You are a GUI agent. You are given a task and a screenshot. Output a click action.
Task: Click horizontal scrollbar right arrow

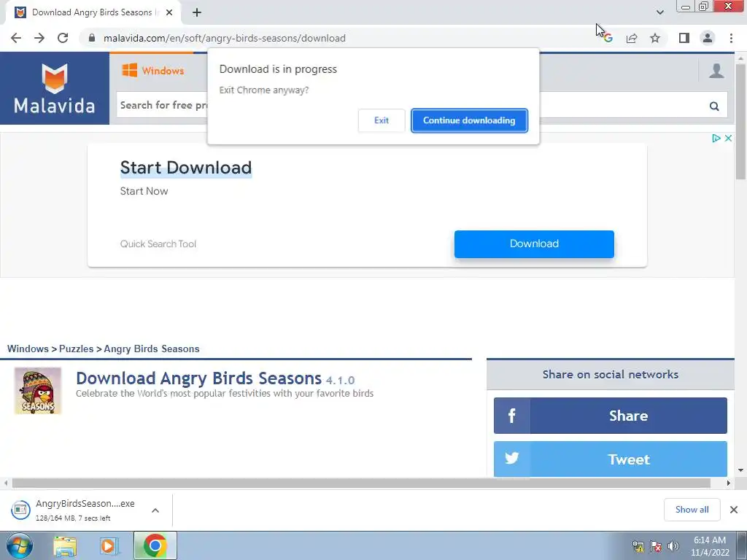coord(729,483)
